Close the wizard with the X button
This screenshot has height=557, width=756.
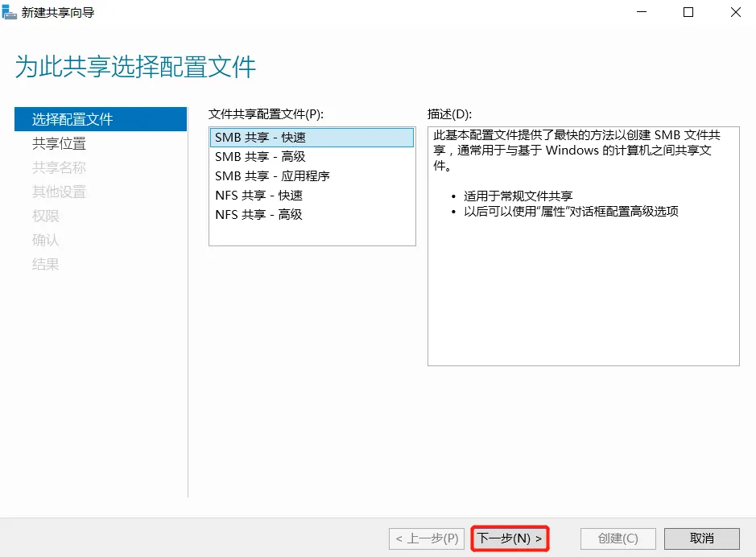point(735,12)
